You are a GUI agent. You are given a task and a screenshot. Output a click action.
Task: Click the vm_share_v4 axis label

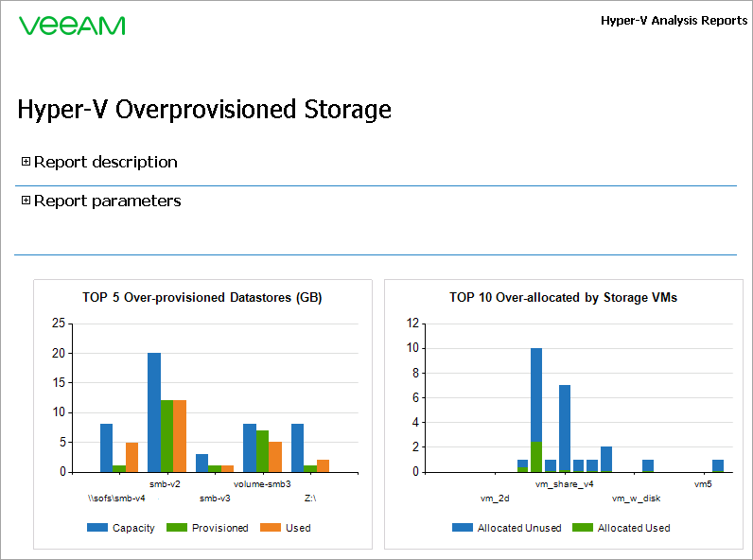pyautogui.click(x=564, y=484)
